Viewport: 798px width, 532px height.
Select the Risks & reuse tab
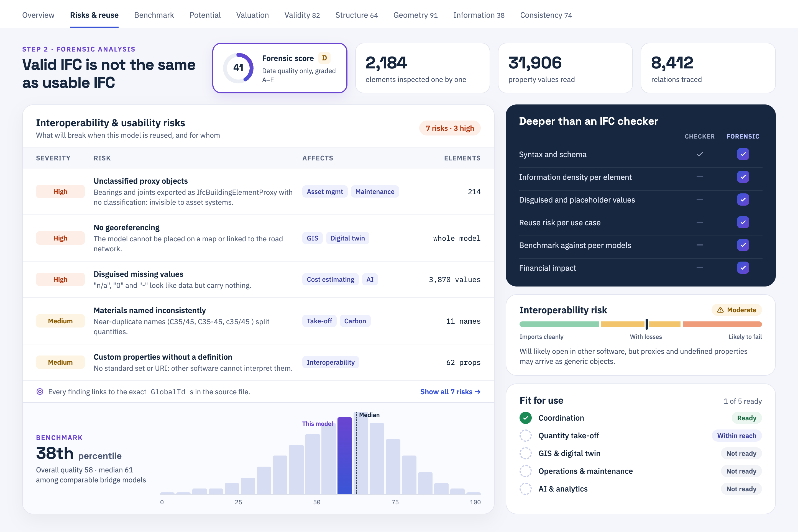coord(94,15)
